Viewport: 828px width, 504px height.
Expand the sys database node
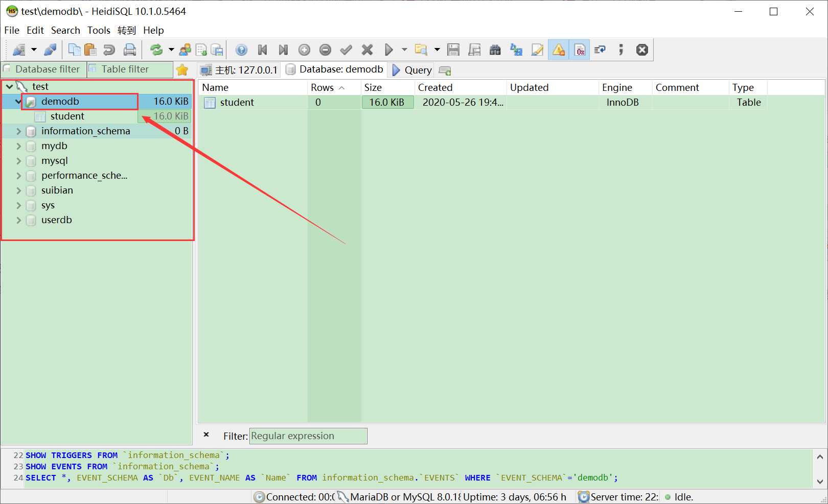pyautogui.click(x=18, y=205)
